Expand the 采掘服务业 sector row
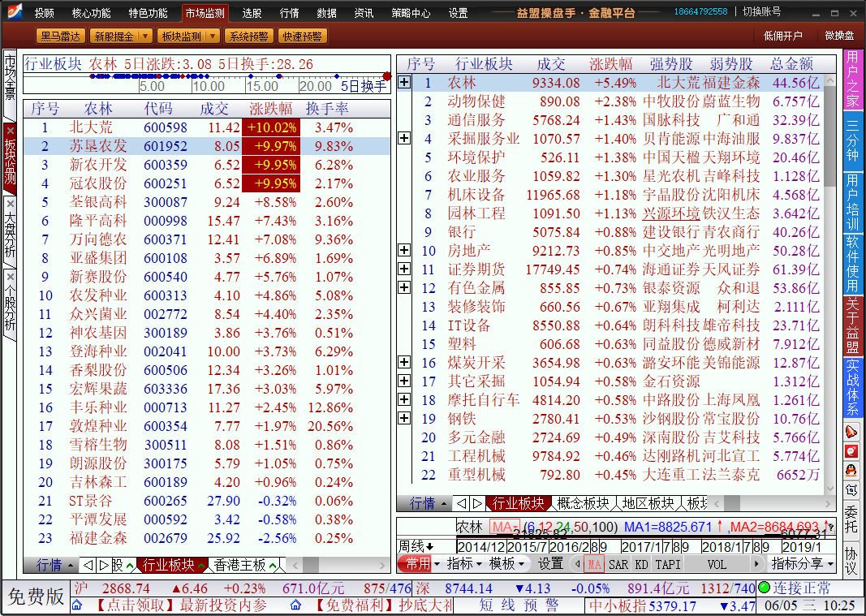The image size is (866, 616). click(404, 139)
